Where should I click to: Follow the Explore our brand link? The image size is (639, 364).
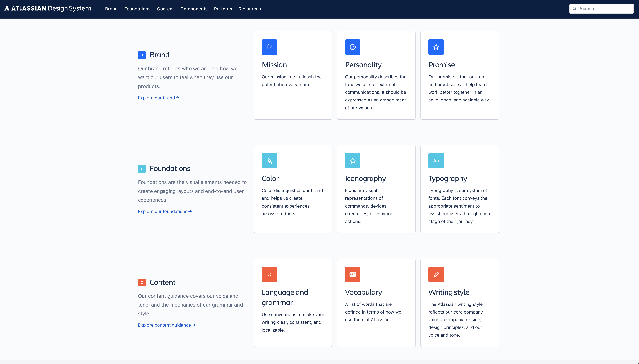(x=158, y=98)
